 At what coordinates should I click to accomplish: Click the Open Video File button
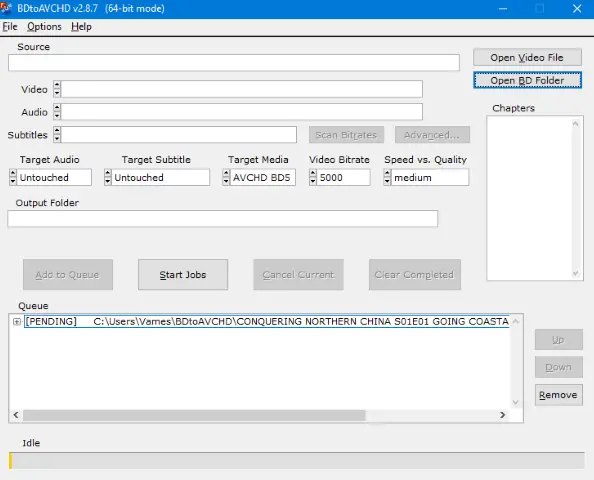(527, 57)
